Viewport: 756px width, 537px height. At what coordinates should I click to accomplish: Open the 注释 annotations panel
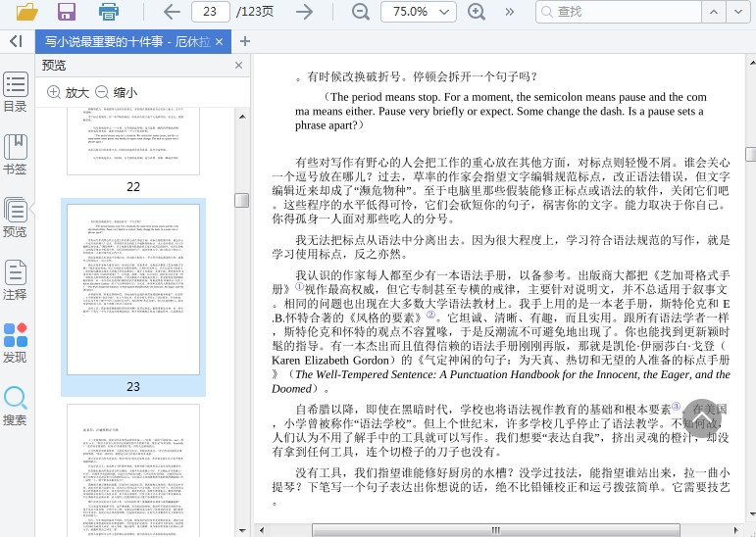click(16, 279)
